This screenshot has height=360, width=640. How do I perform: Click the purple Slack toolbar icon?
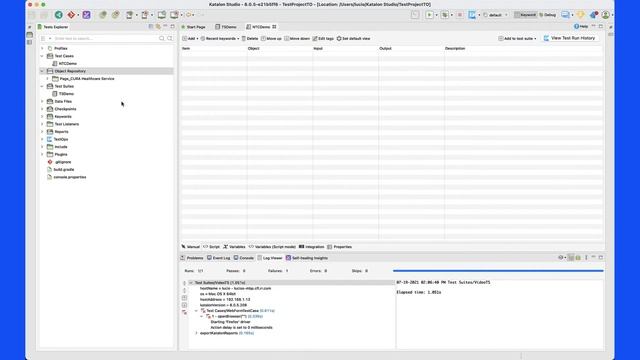point(87,15)
